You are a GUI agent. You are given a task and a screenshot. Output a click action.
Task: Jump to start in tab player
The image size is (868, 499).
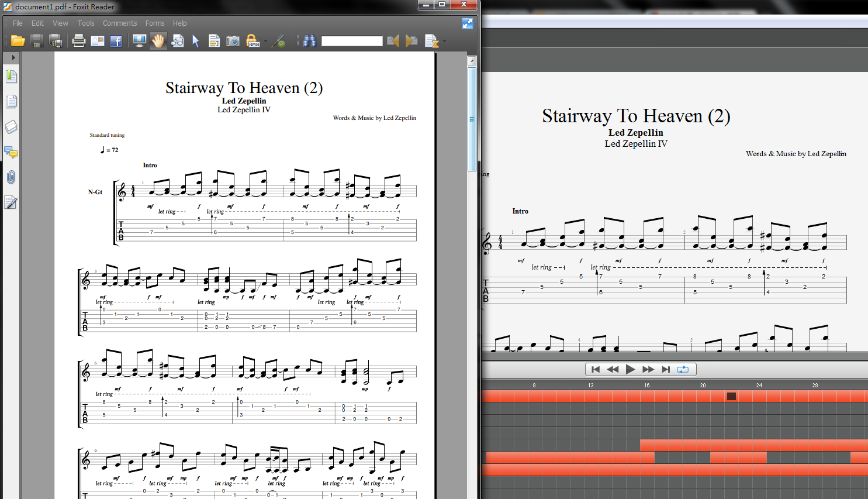(596, 369)
